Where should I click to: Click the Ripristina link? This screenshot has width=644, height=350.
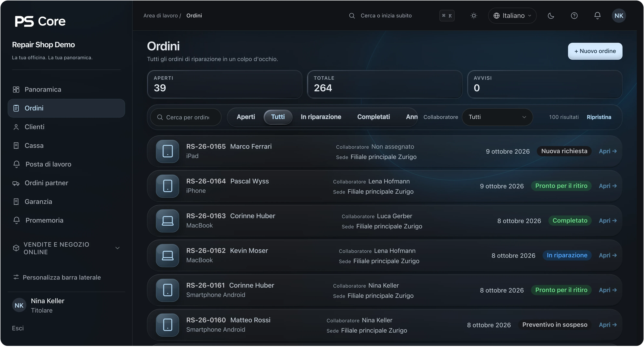tap(599, 117)
